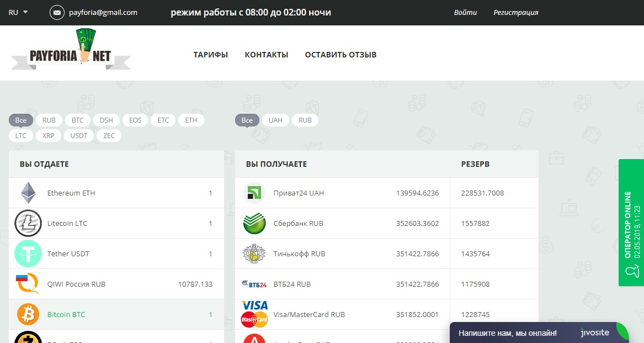The width and height of the screenshot is (644, 343).
Task: Open the ТАРИФЫ menu item
Action: (210, 55)
